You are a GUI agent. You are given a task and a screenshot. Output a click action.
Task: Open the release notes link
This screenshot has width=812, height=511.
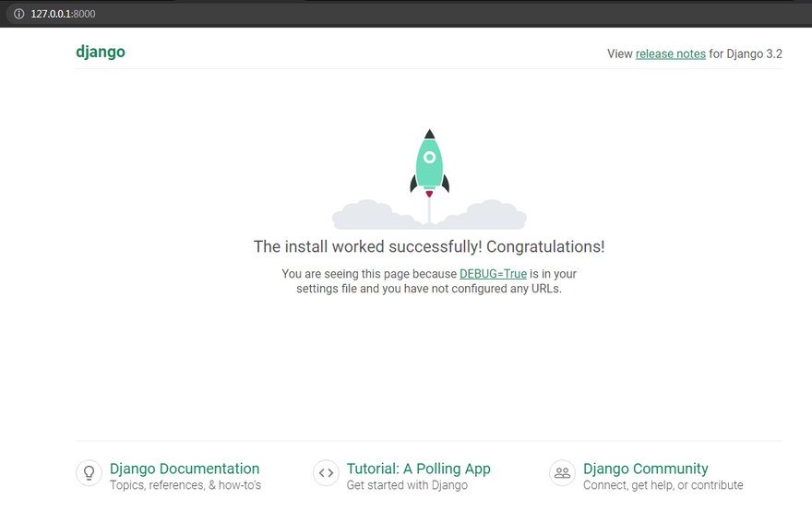coord(670,53)
